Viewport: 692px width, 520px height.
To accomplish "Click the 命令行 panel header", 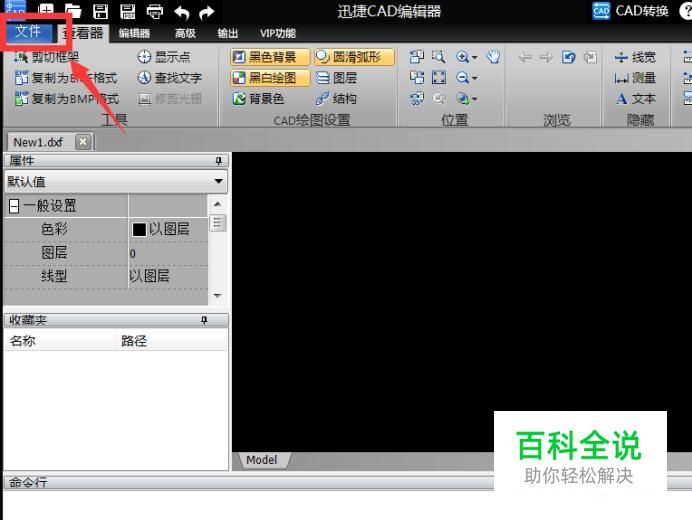I will (248, 482).
